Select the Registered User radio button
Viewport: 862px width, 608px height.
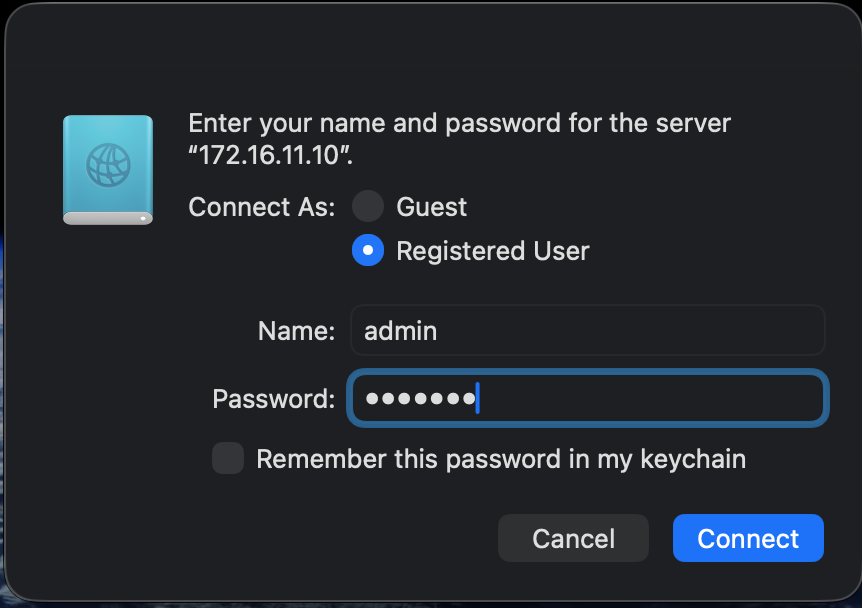(x=368, y=251)
